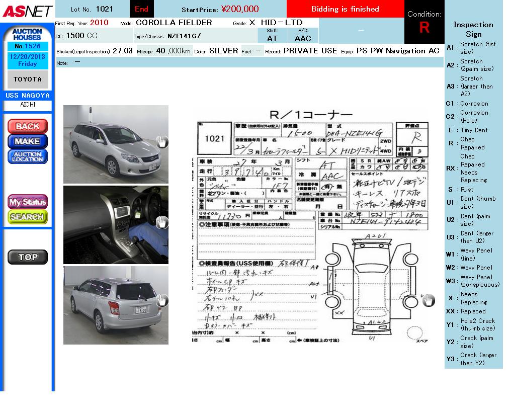The width and height of the screenshot is (512, 420).
Task: Click the USS NAGOYA auction house label
Action: coord(28,96)
